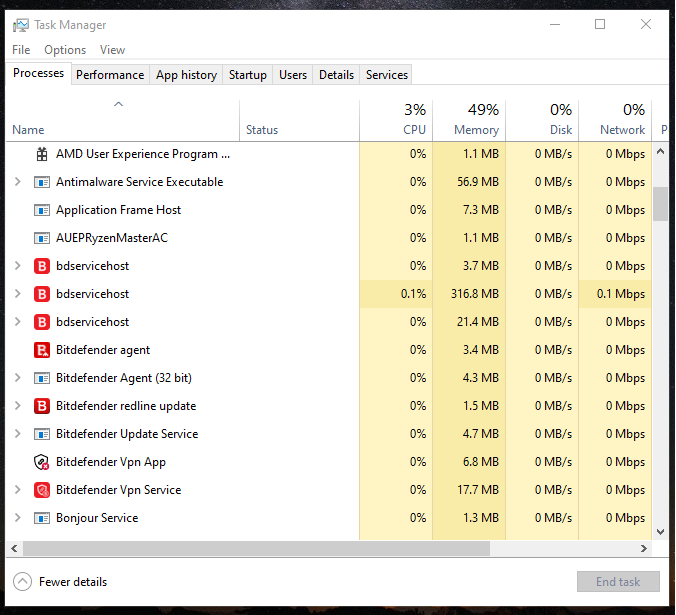Click horizontal scroll left arrow
The width and height of the screenshot is (676, 615).
14,548
